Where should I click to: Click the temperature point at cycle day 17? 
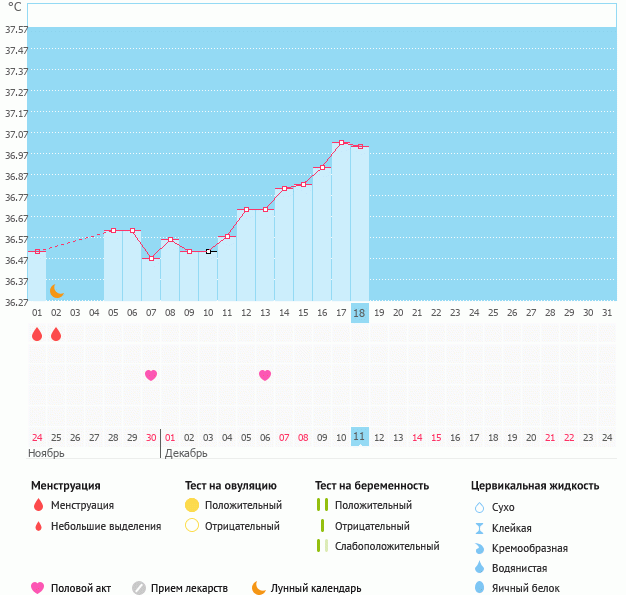click(341, 143)
